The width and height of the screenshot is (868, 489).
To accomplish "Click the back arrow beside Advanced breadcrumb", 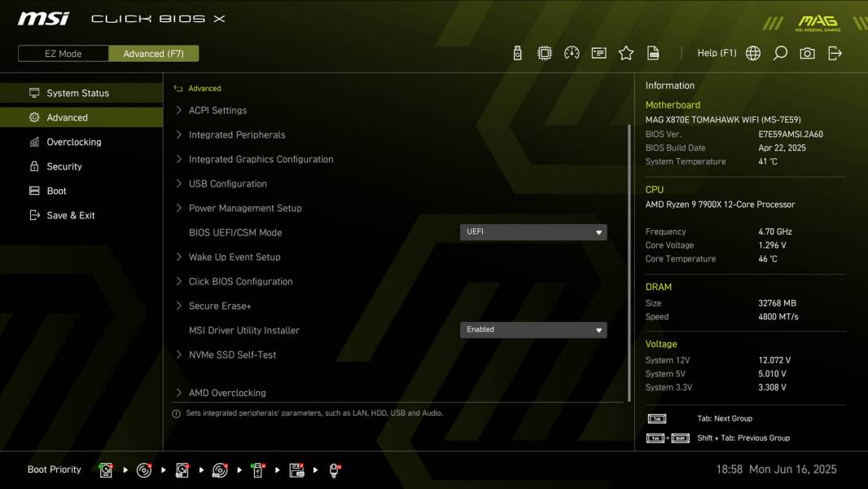I will [178, 88].
